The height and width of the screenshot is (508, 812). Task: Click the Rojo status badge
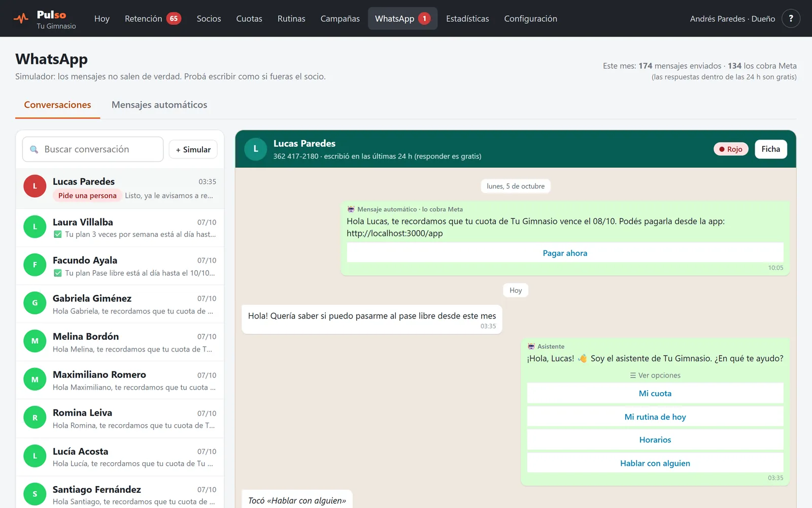coord(731,149)
